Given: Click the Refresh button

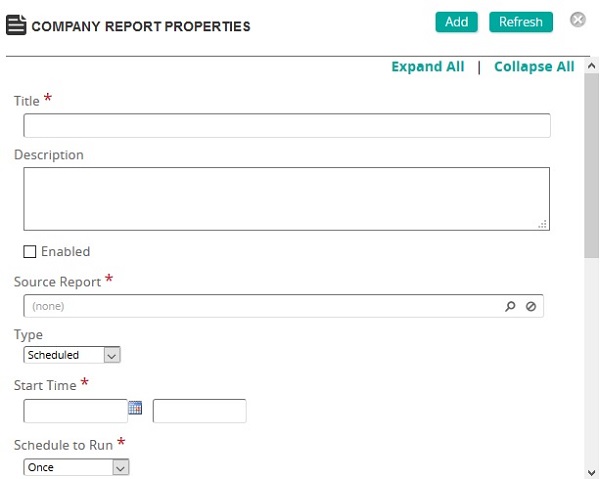Looking at the screenshot, I should 521,22.
